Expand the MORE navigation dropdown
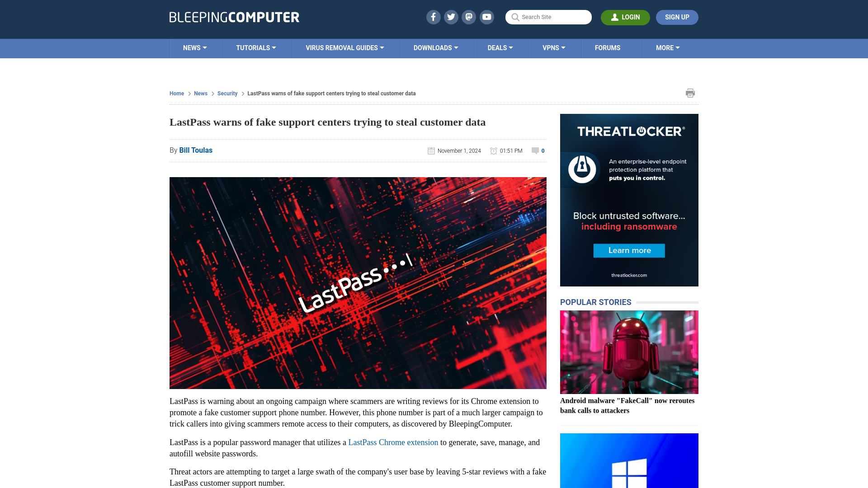The height and width of the screenshot is (488, 868). (668, 47)
